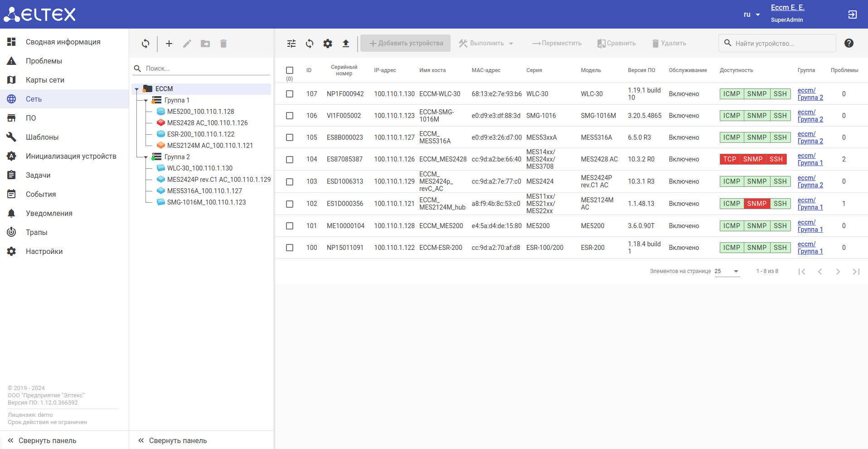This screenshot has height=449, width=868.
Task: Click the logout icon in the header
Action: tap(853, 15)
